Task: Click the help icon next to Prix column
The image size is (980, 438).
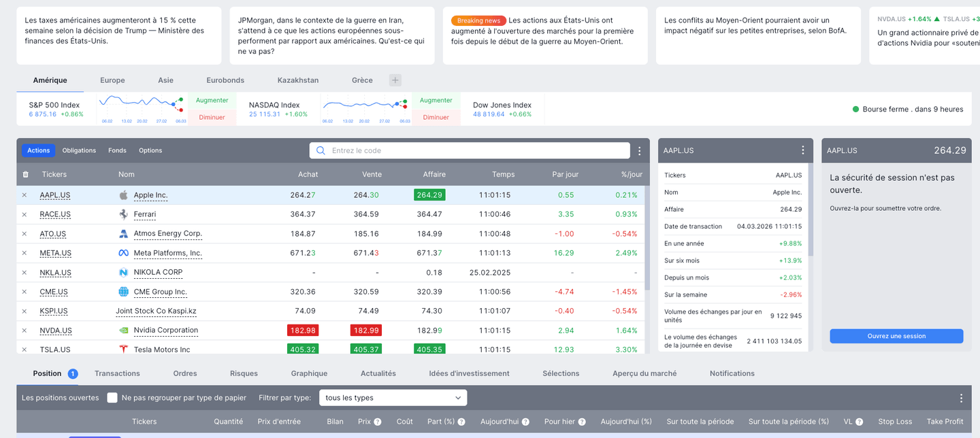Action: (x=379, y=421)
